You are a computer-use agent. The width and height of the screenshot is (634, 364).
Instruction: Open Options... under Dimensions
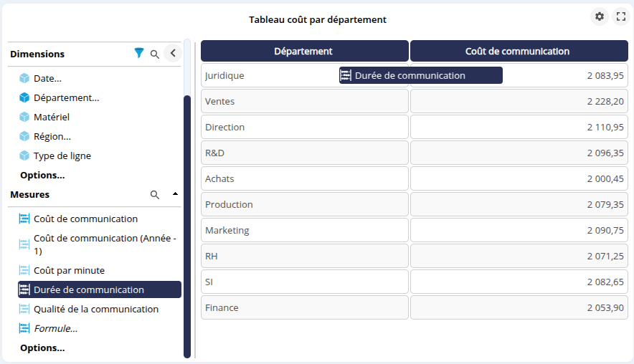click(42, 175)
